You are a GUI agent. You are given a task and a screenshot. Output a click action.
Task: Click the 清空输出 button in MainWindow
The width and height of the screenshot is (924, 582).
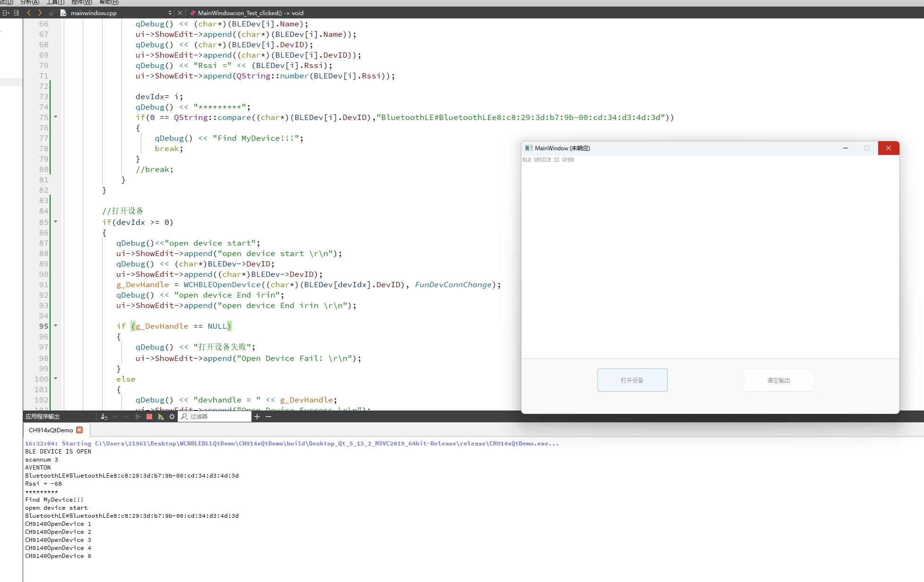pos(779,380)
